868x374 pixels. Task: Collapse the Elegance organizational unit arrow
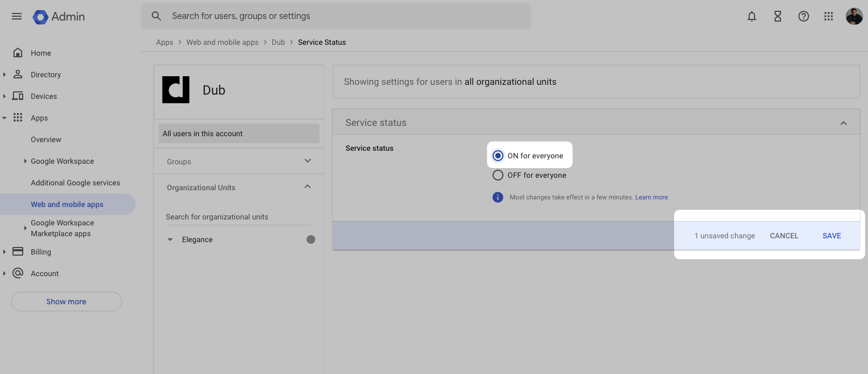(170, 239)
